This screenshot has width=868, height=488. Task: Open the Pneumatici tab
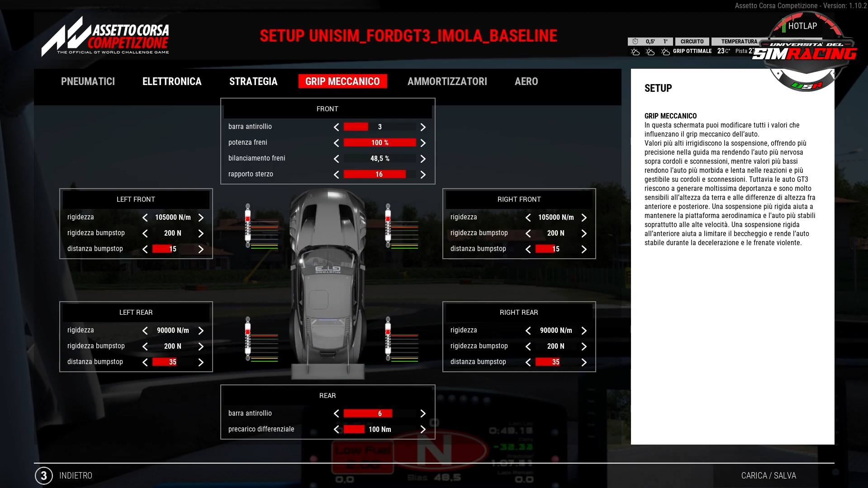[88, 81]
